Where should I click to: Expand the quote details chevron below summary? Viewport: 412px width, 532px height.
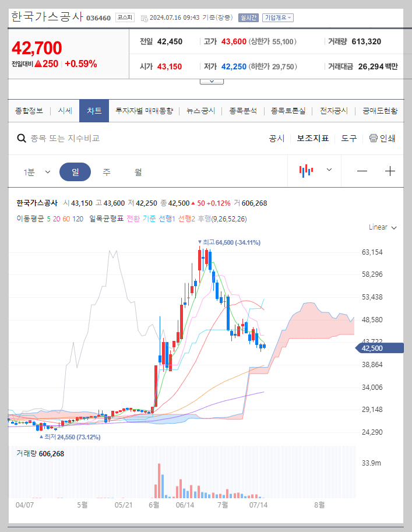[212, 82]
